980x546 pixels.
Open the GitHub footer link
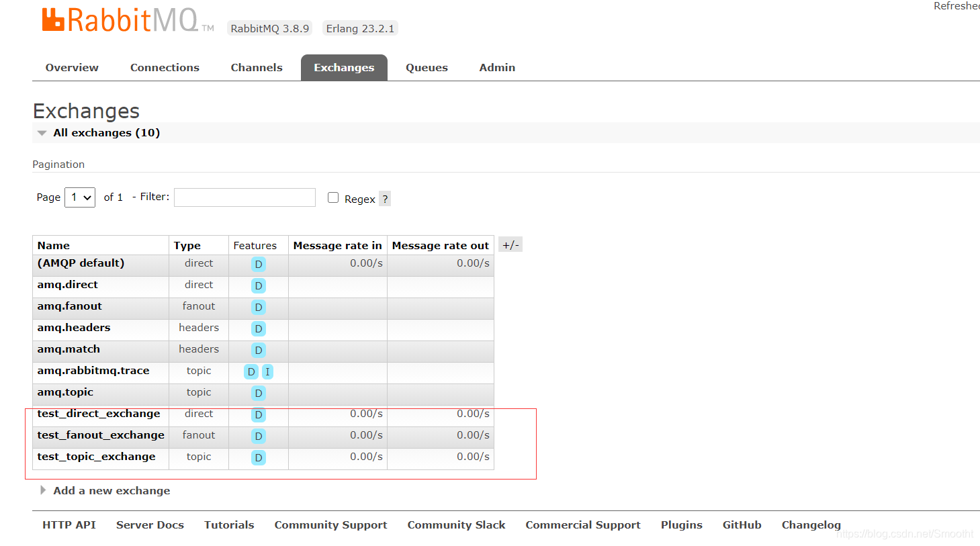(742, 525)
